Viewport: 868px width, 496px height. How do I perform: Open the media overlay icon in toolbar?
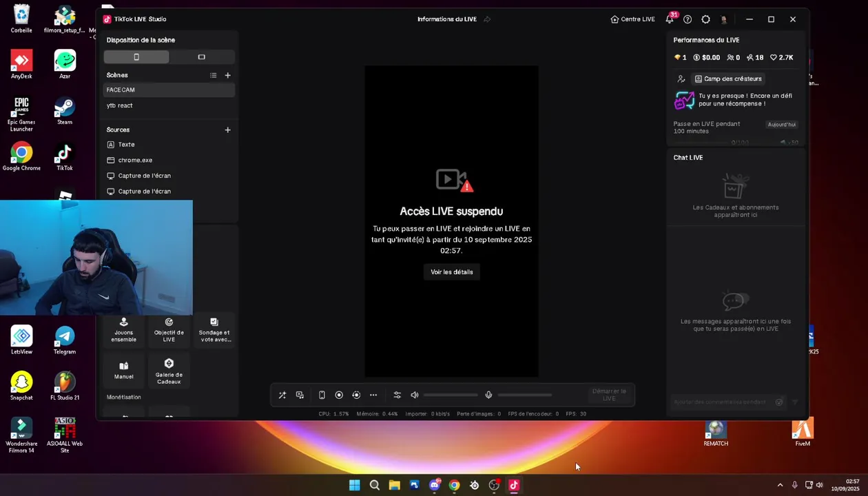[300, 395]
